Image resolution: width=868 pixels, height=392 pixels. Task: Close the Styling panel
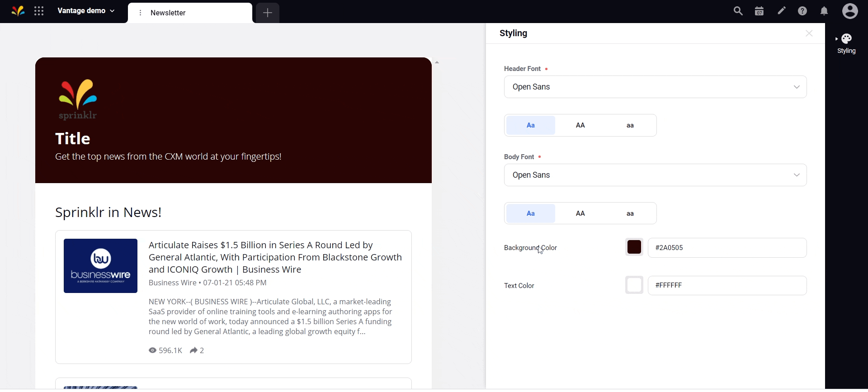809,34
